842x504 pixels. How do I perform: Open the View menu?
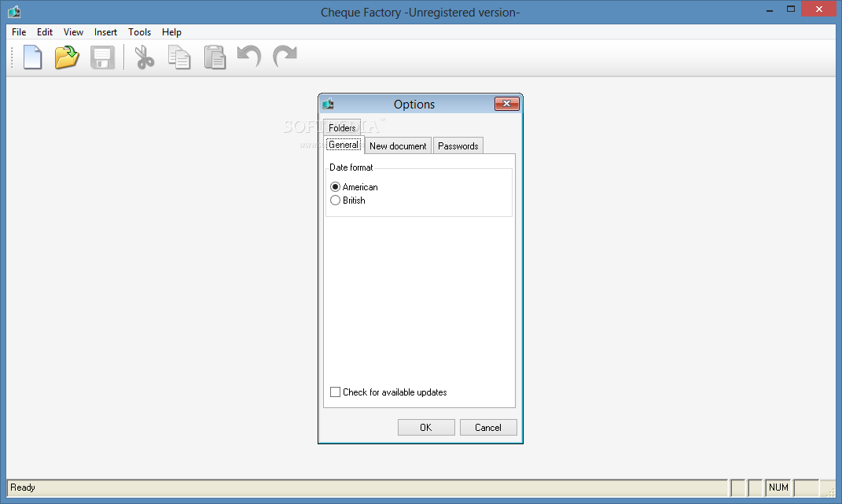[x=73, y=32]
